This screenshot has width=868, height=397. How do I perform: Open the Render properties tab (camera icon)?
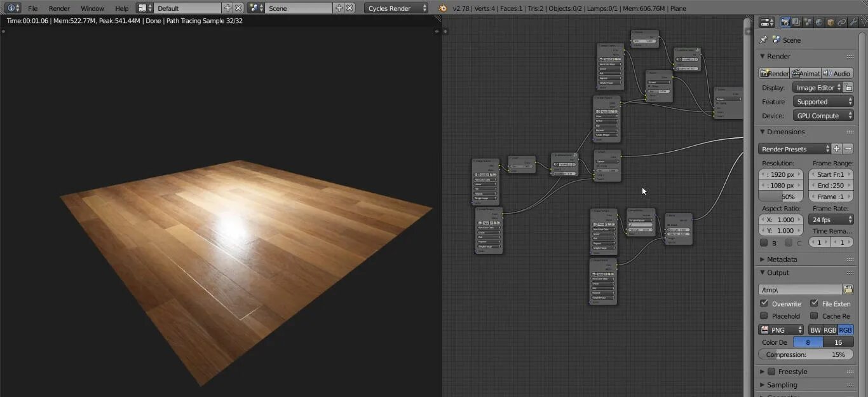click(785, 22)
